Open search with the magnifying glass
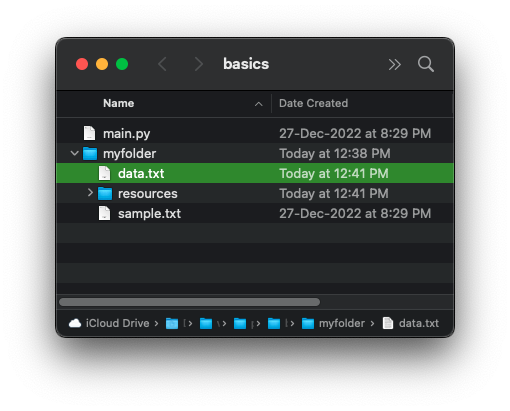Screen dimensions: 510x411 pos(426,64)
